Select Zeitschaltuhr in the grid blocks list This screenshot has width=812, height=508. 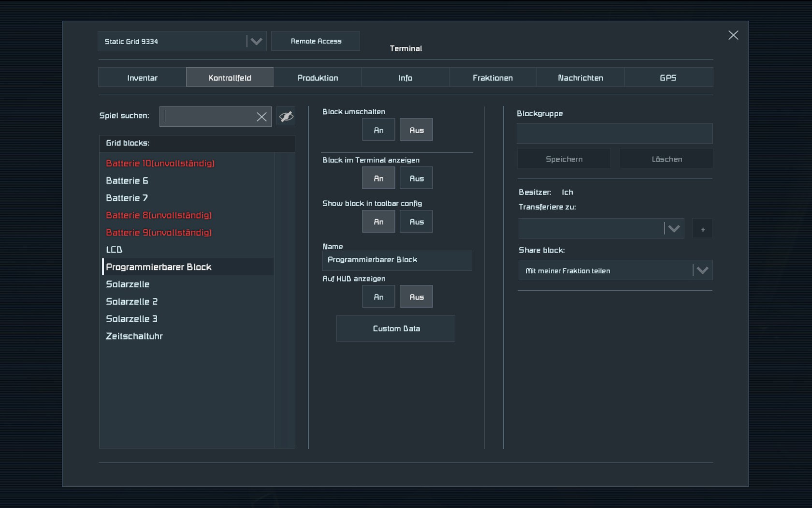(134, 336)
